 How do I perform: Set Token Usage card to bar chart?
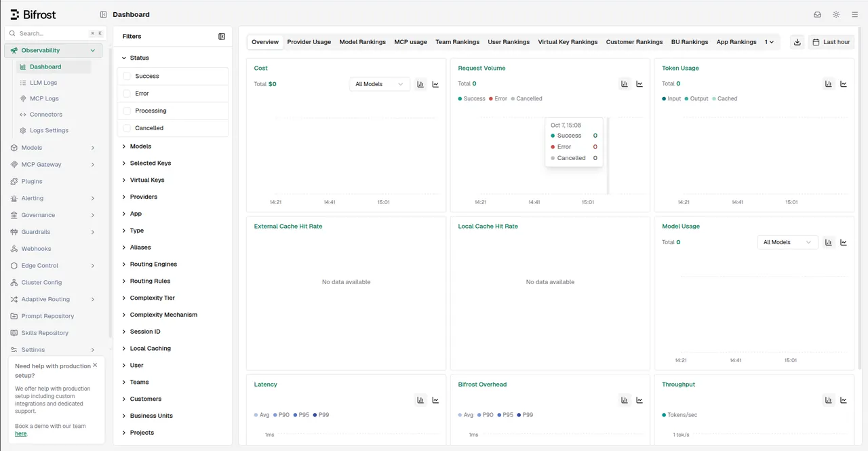(x=829, y=84)
